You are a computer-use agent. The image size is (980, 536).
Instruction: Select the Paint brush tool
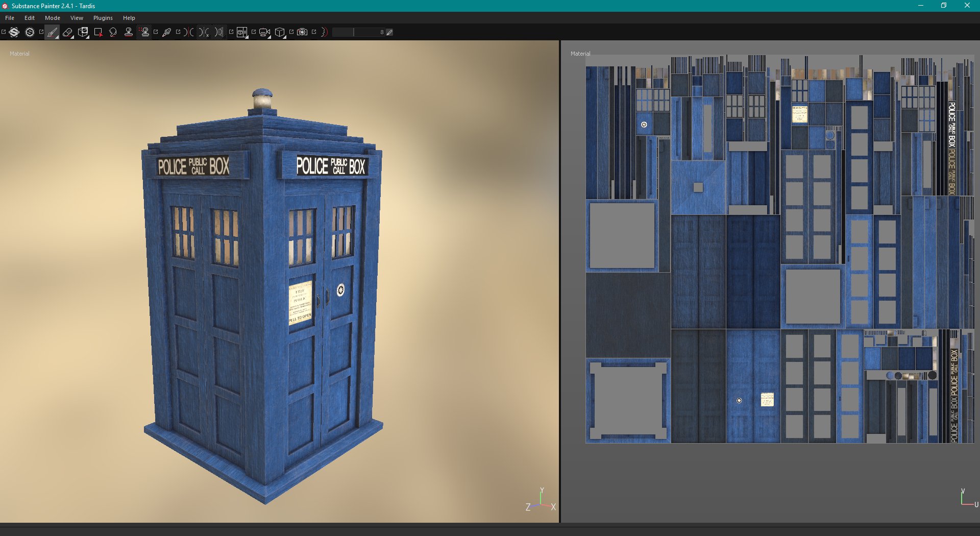pyautogui.click(x=51, y=32)
